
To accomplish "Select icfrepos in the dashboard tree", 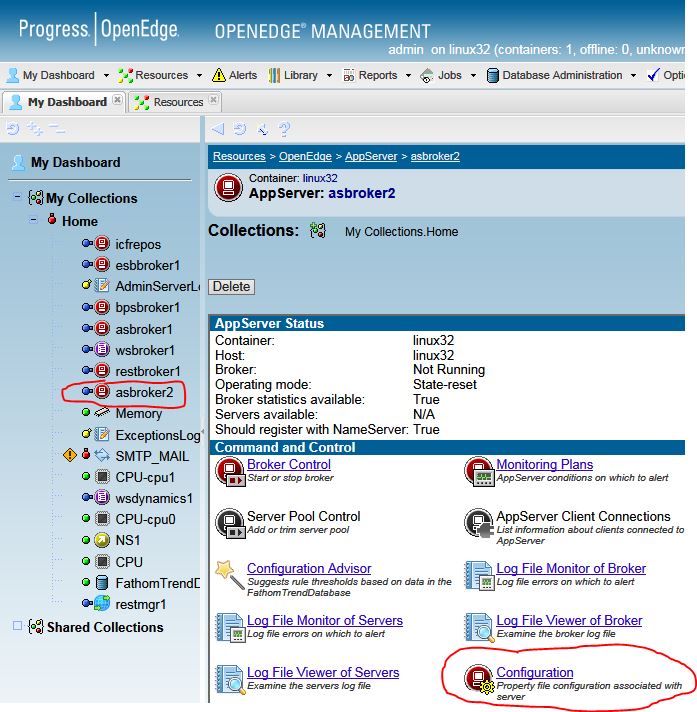I will click(138, 244).
